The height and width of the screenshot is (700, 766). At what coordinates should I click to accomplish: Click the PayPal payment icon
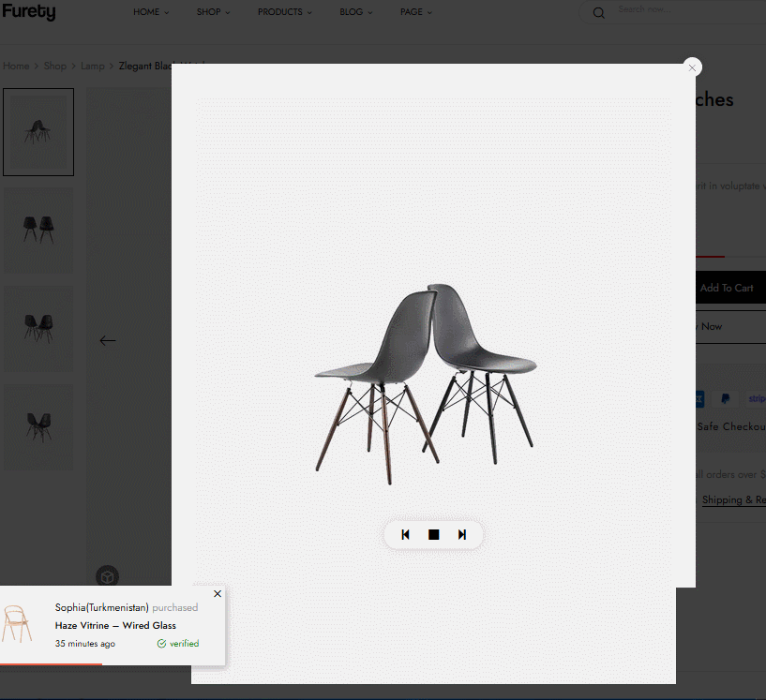726,399
